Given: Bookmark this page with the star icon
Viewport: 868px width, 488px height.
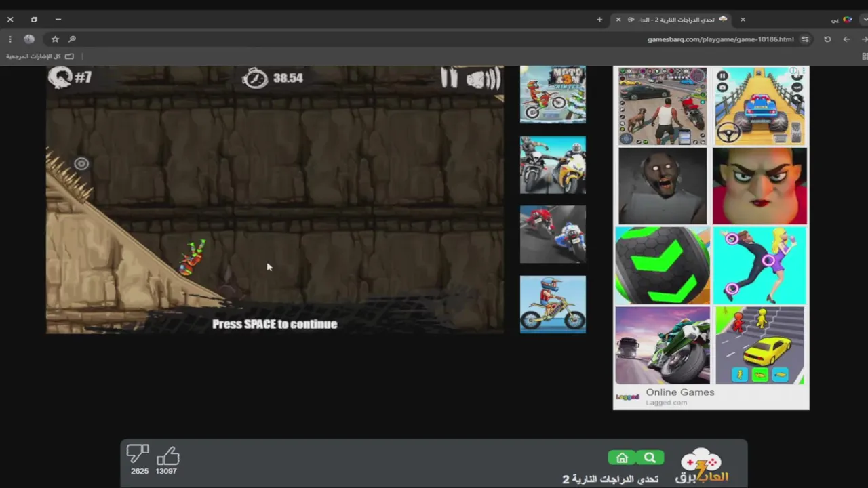Looking at the screenshot, I should point(55,39).
